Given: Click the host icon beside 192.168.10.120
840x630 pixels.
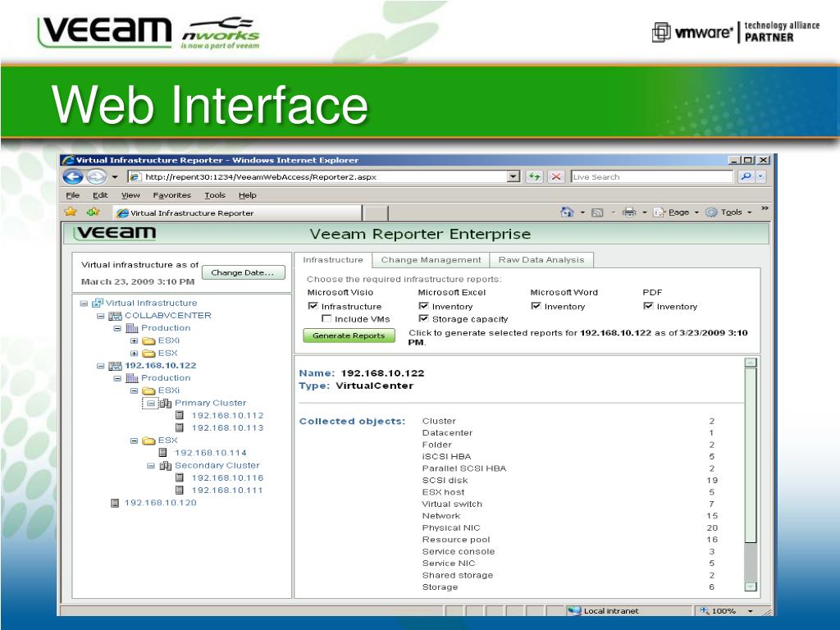Looking at the screenshot, I should 114,503.
